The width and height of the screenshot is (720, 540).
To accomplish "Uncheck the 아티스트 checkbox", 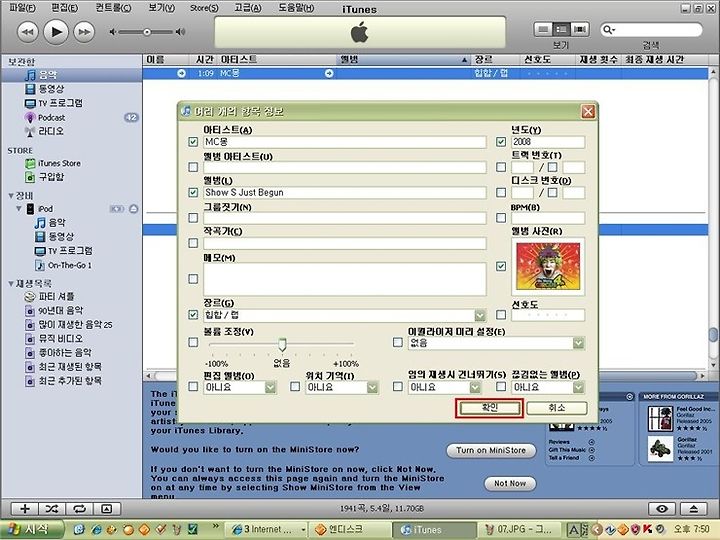I will coord(193,142).
